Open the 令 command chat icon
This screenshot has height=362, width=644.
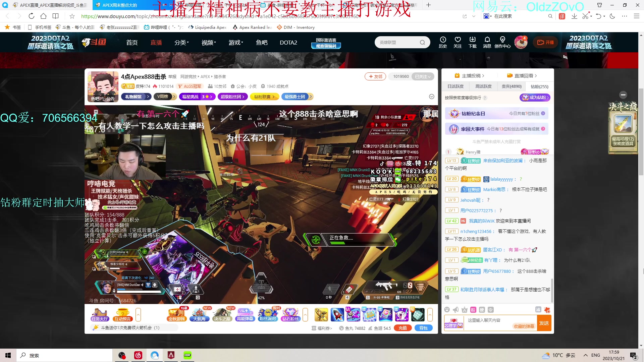point(490,310)
